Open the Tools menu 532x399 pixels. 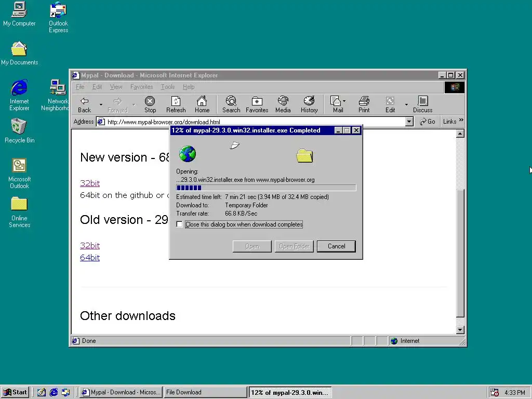168,87
